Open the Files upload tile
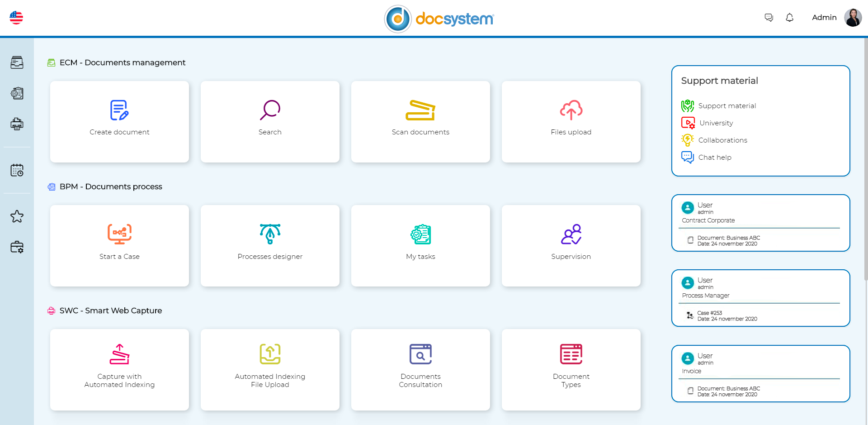Viewport: 868px width, 425px height. point(571,121)
